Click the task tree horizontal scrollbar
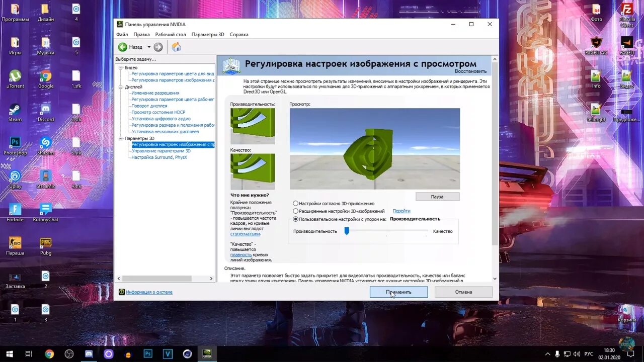 (156, 279)
